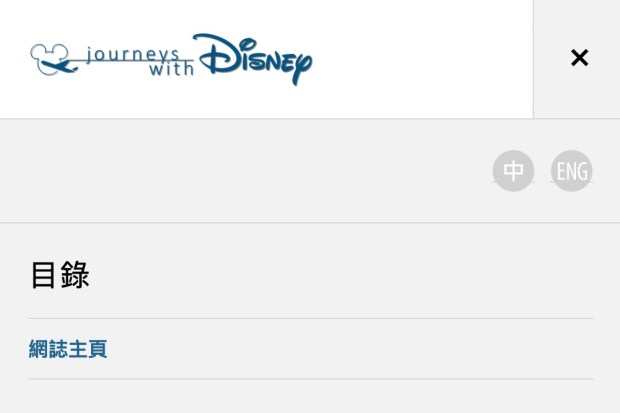
Task: Click the "journeys with" logo text
Action: click(x=139, y=60)
